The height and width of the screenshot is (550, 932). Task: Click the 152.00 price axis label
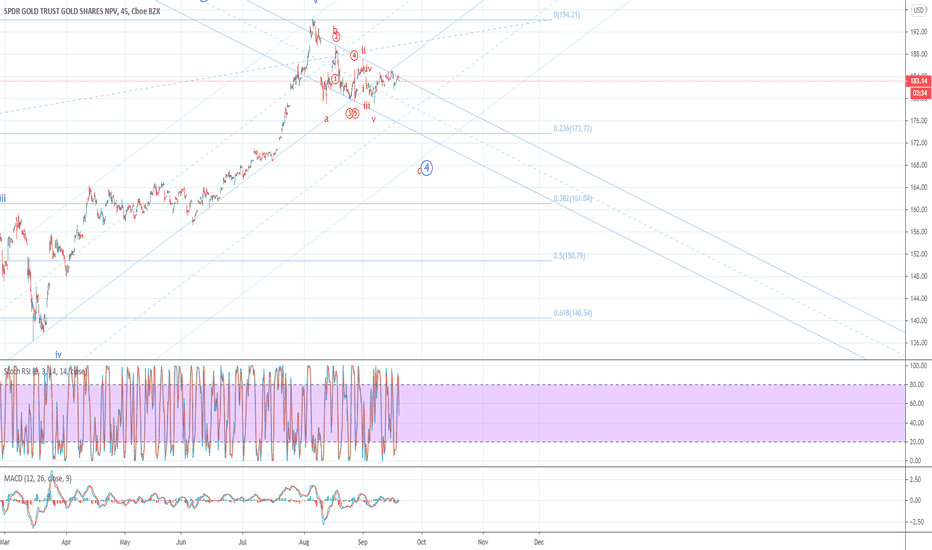click(918, 254)
